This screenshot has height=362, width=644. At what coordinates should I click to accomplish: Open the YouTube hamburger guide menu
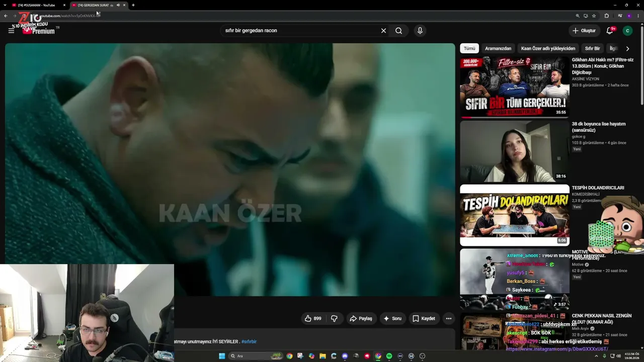11,31
